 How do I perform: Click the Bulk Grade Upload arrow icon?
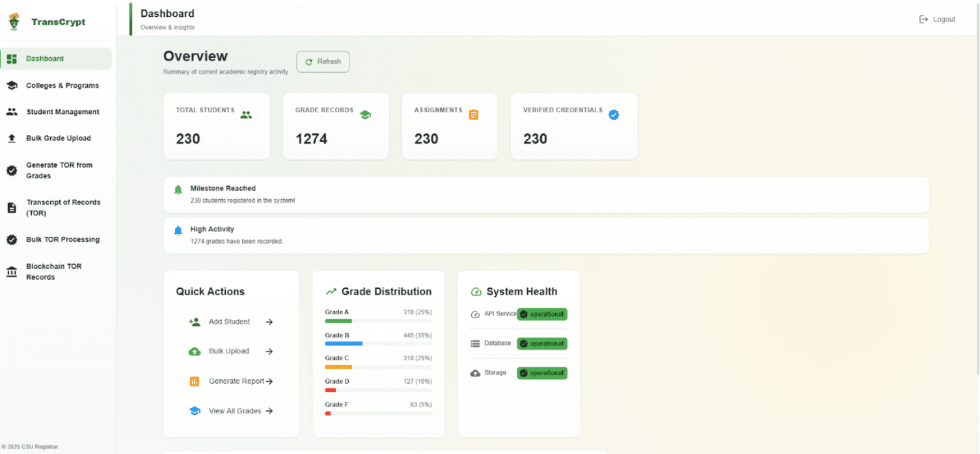(x=12, y=139)
